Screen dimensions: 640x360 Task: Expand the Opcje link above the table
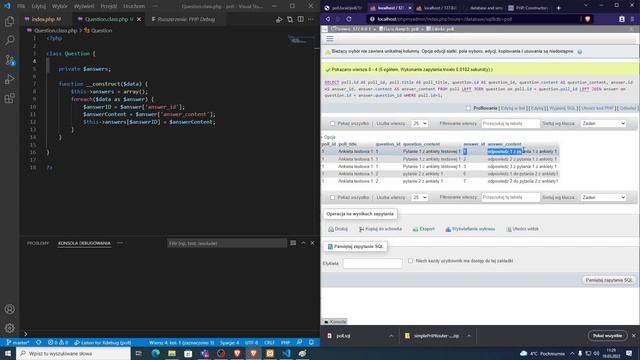(329, 137)
